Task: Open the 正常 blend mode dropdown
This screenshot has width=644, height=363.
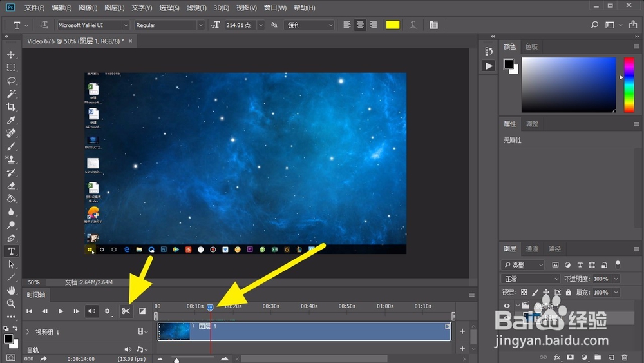Action: point(531,279)
